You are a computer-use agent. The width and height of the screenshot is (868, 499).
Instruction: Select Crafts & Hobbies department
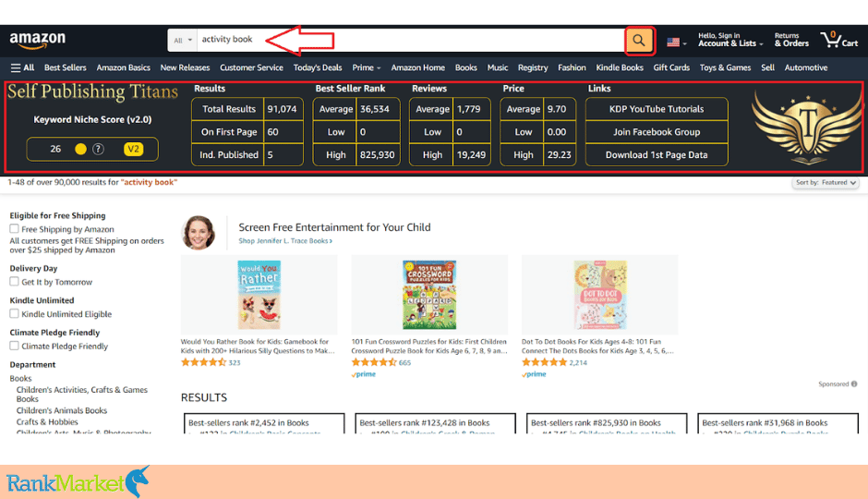pos(47,422)
